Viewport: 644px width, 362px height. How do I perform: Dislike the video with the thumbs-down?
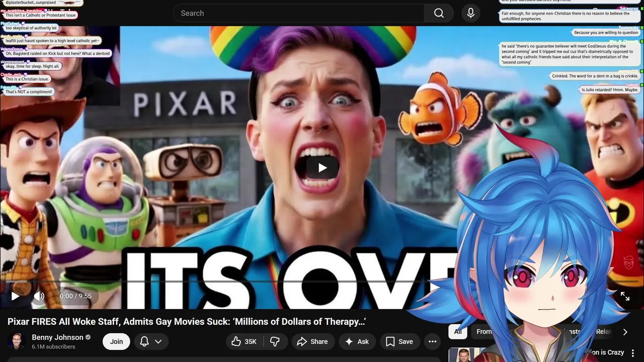coord(275,341)
